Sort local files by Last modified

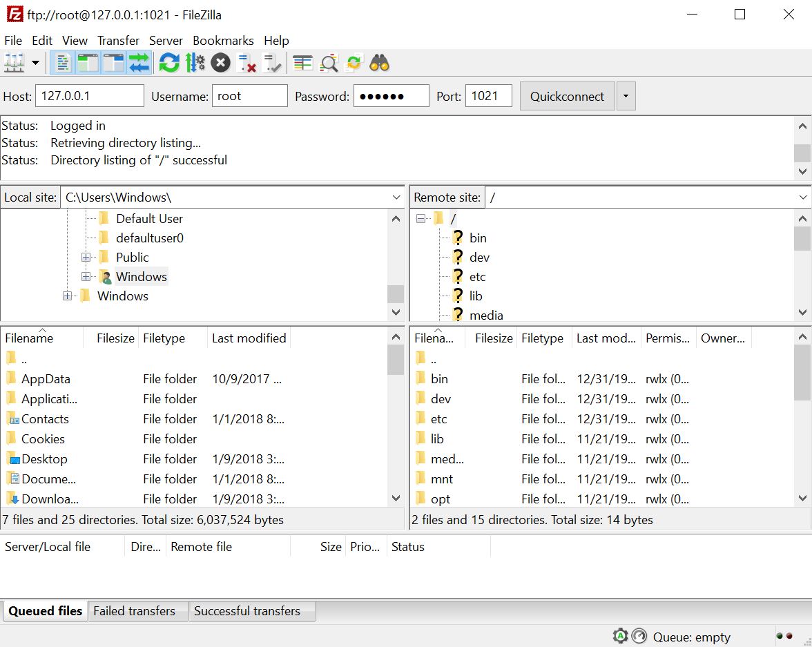249,338
